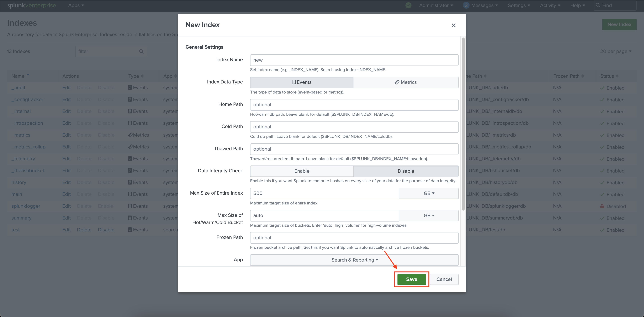Open the Settings menu
This screenshot has width=644, height=317.
point(519,6)
